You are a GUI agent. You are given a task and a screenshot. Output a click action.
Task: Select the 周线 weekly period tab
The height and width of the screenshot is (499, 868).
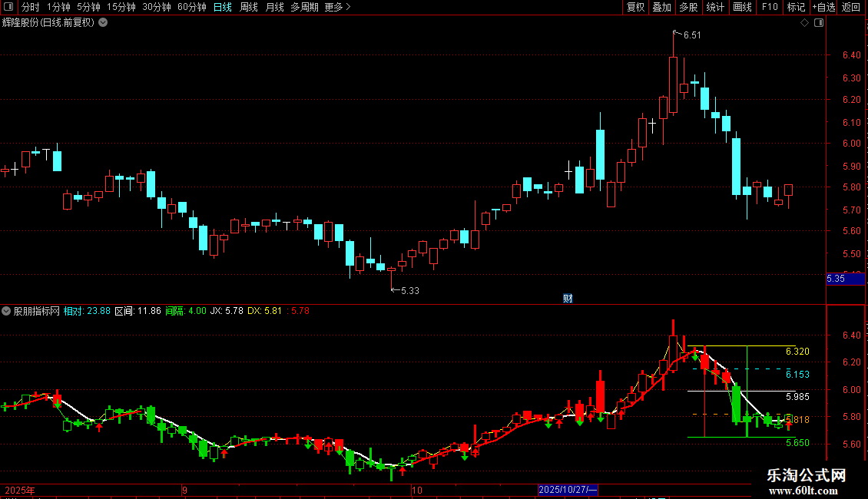click(x=249, y=7)
